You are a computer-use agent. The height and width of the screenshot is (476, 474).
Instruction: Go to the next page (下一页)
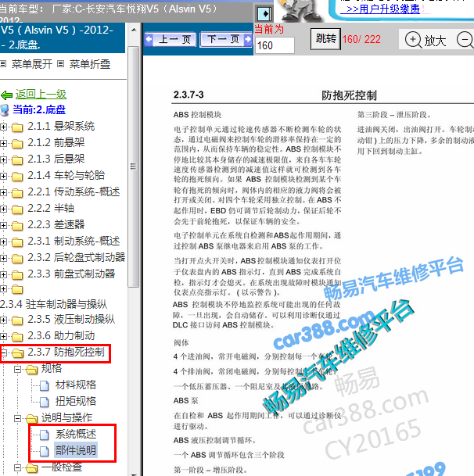(226, 39)
